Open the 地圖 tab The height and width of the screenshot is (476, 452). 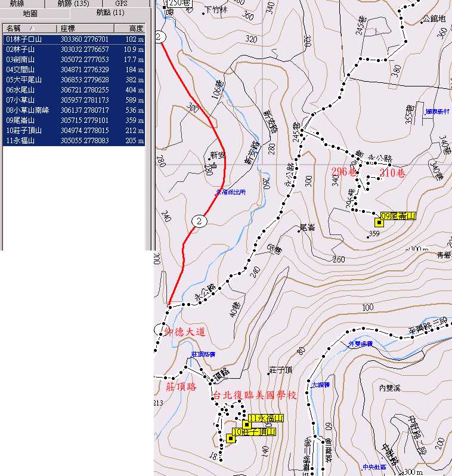[x=35, y=13]
